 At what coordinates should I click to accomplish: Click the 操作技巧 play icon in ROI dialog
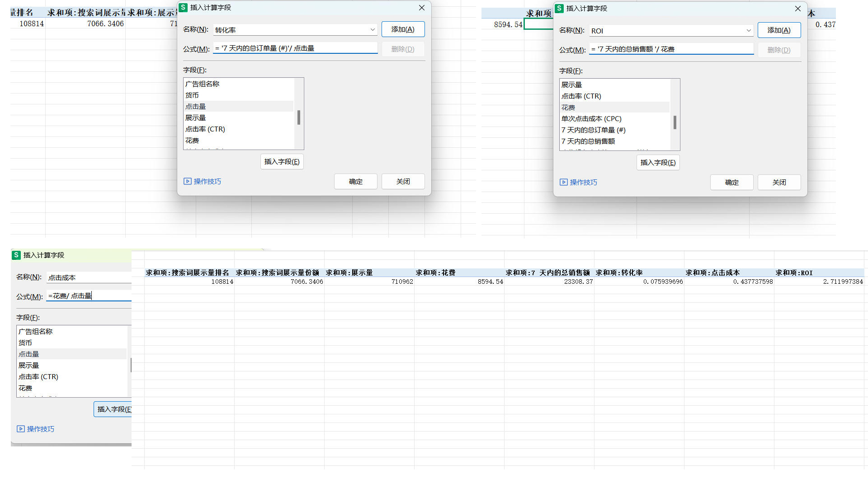(563, 182)
